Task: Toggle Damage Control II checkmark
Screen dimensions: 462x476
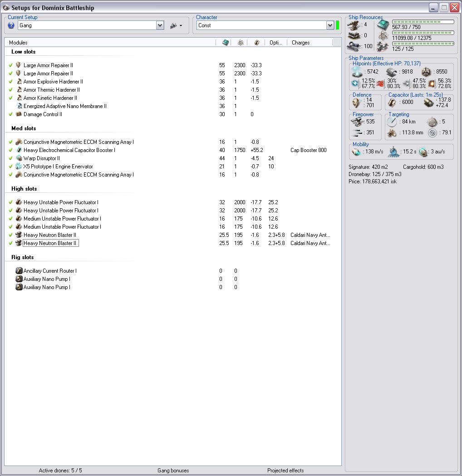Action: coord(10,114)
